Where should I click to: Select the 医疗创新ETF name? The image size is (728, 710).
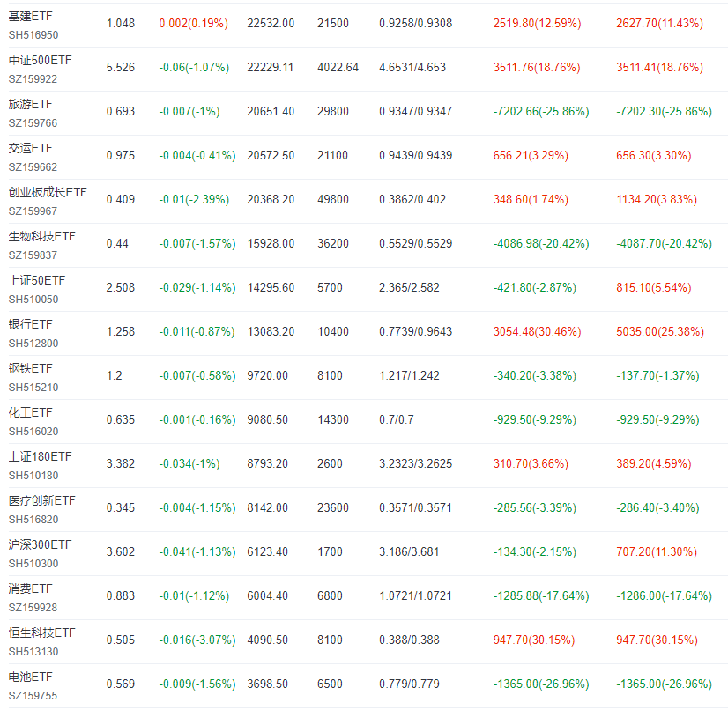(41, 500)
